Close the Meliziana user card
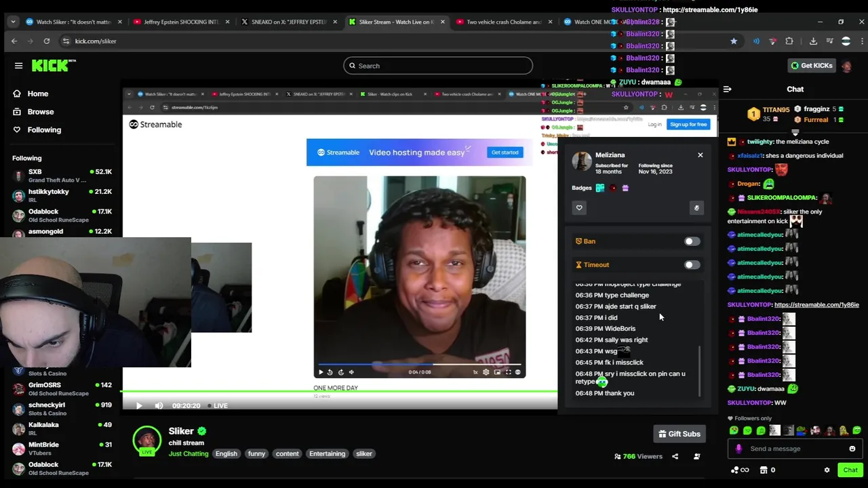Image resolution: width=868 pixels, height=488 pixels. (701, 155)
